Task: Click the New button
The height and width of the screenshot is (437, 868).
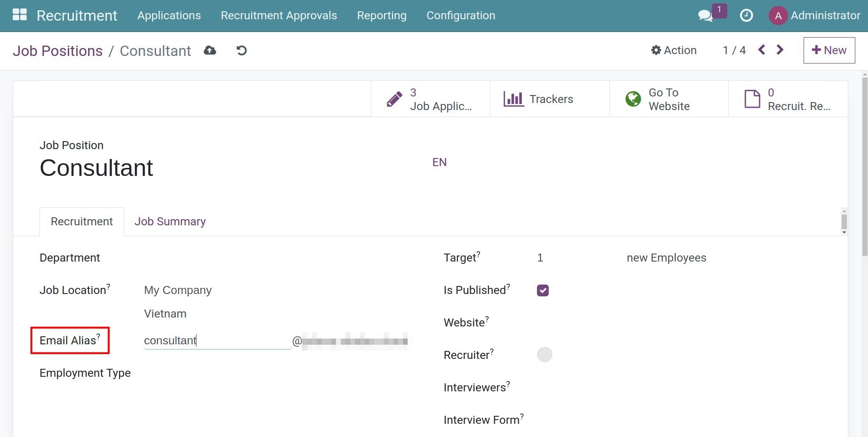Action: pyautogui.click(x=829, y=50)
